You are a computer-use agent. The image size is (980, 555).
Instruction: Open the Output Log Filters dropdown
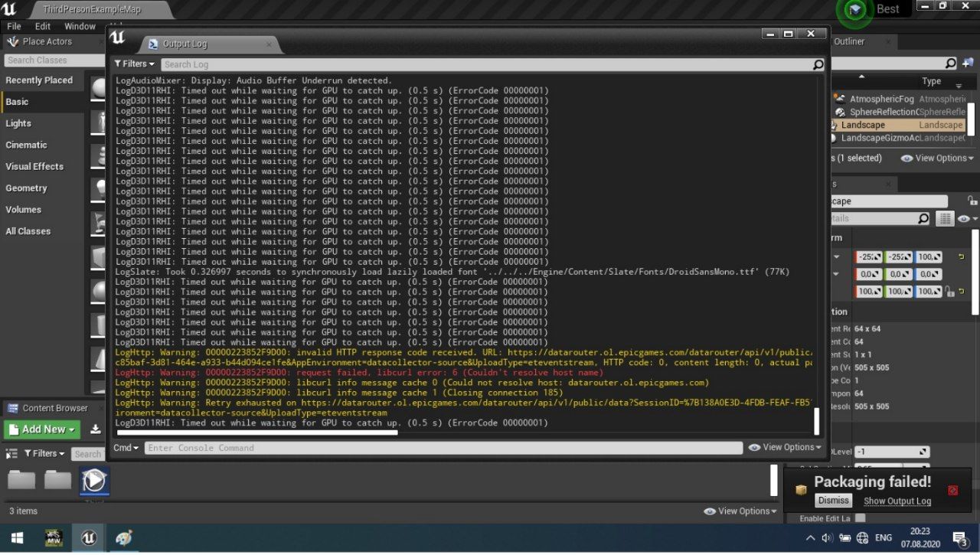point(135,64)
